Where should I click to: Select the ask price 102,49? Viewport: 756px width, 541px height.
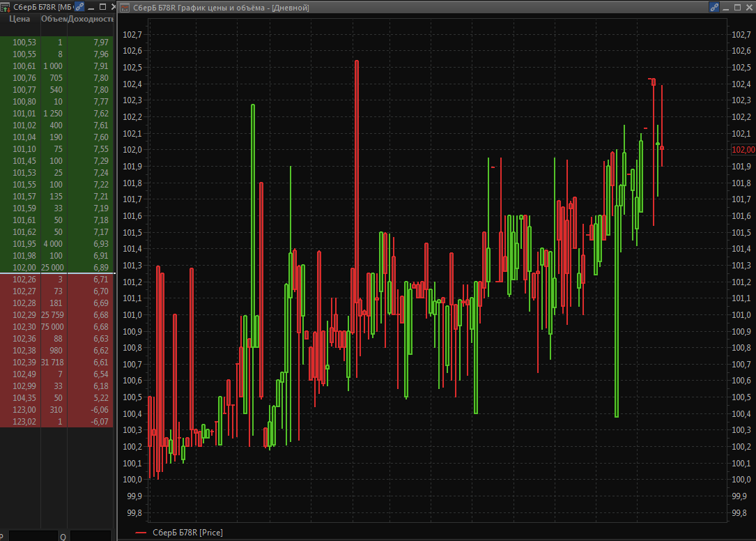pos(24,374)
